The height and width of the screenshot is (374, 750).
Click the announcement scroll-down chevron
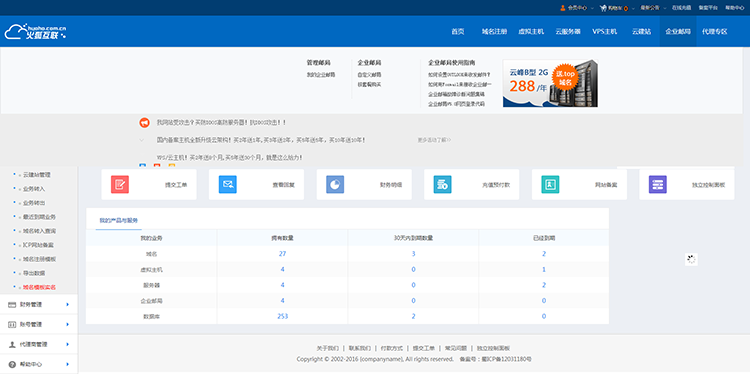tap(142, 140)
